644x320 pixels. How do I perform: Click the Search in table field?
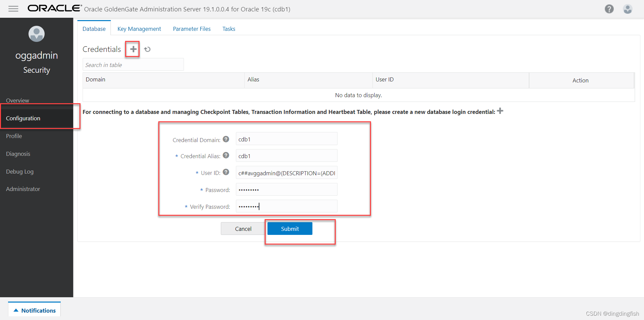coord(133,65)
